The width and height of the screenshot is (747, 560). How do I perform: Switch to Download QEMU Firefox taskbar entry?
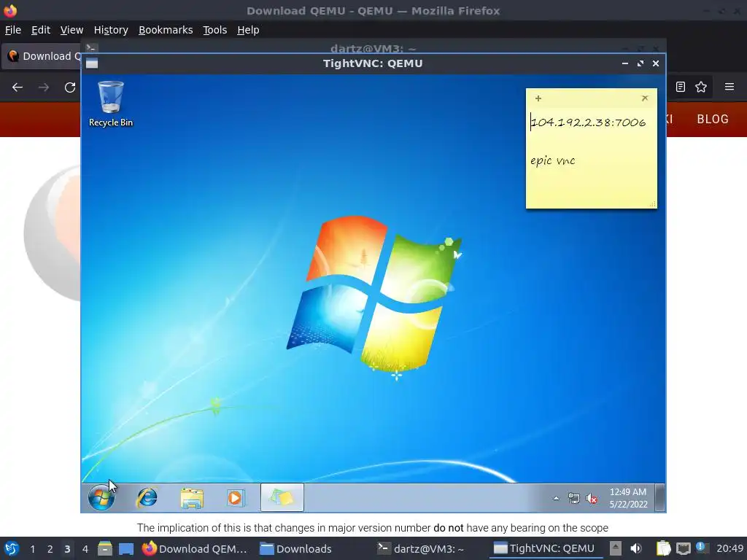point(194,548)
